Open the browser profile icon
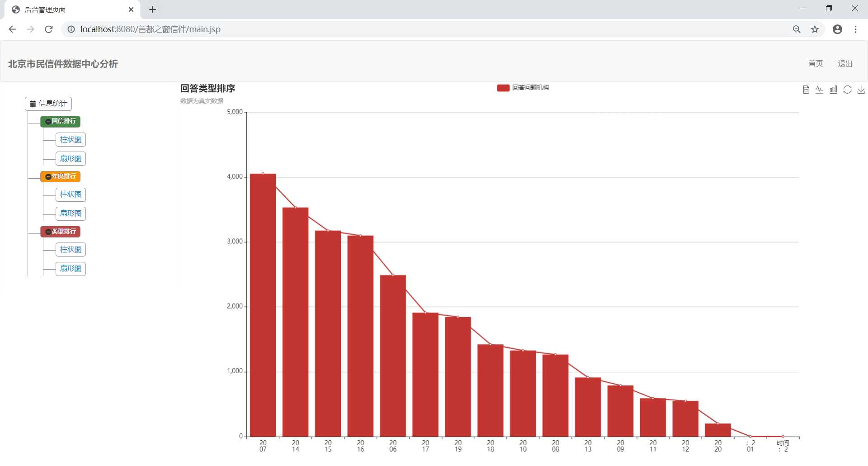868x466 pixels. [837, 29]
